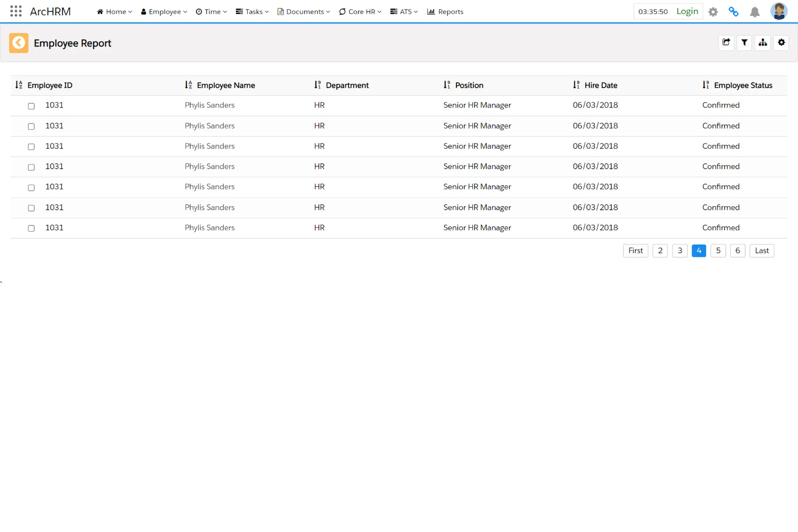Go to page 5 in pagination
The image size is (798, 532).
pos(718,251)
